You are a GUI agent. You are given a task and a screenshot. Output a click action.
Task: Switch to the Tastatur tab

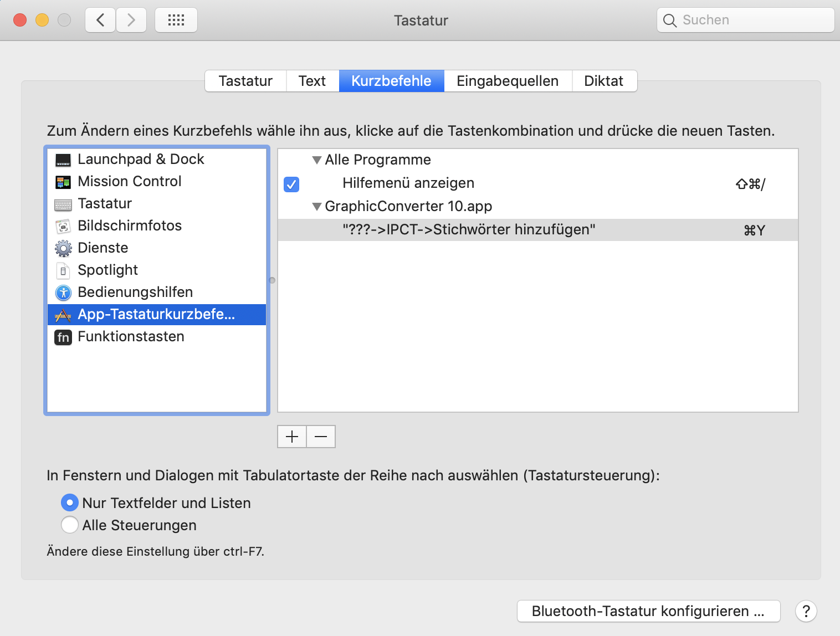(x=245, y=81)
